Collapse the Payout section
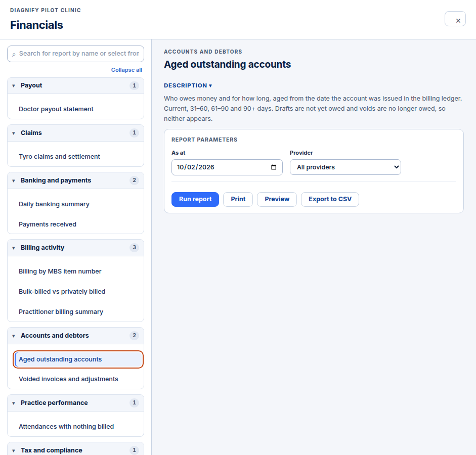The height and width of the screenshot is (455, 476). (x=75, y=85)
